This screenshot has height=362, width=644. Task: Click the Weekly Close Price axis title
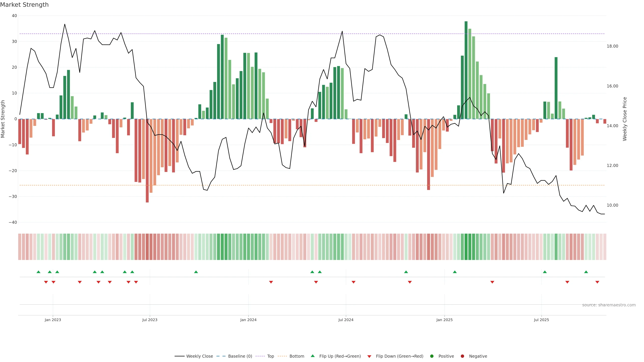point(625,119)
